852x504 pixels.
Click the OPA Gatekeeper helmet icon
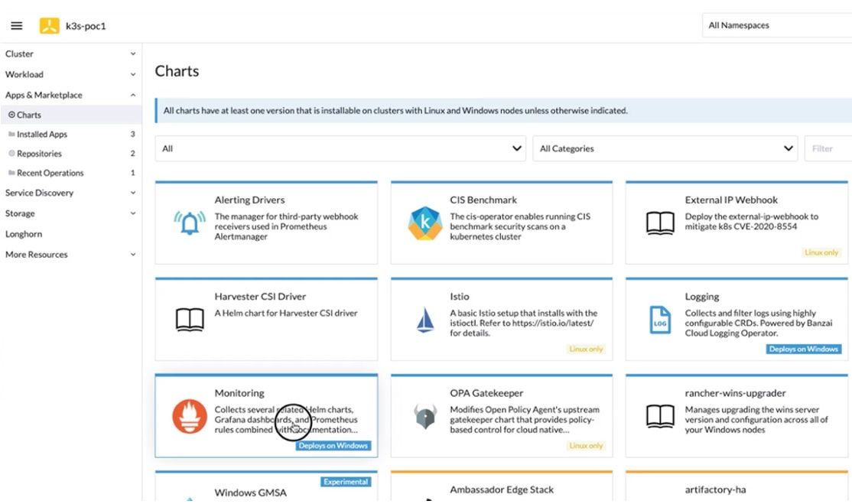click(x=424, y=416)
